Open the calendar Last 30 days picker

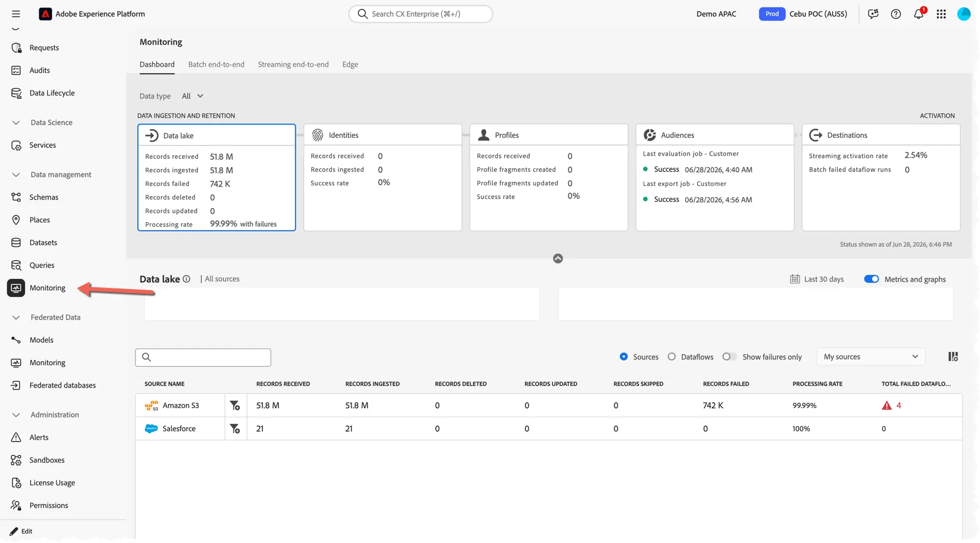(817, 279)
